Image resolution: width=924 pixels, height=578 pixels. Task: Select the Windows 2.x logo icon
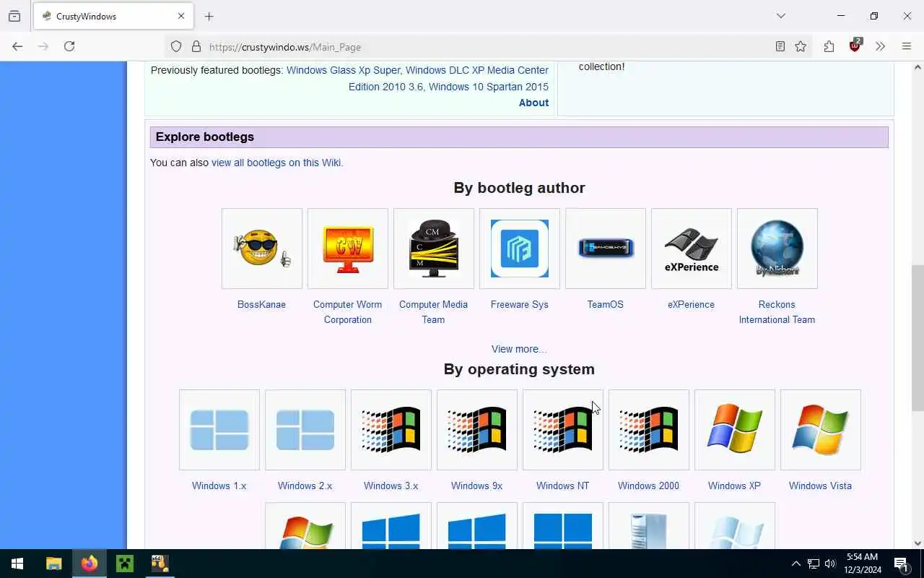pyautogui.click(x=305, y=430)
